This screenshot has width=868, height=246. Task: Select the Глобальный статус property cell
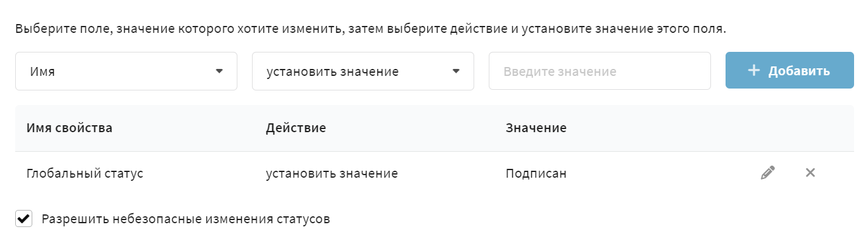[x=85, y=173]
